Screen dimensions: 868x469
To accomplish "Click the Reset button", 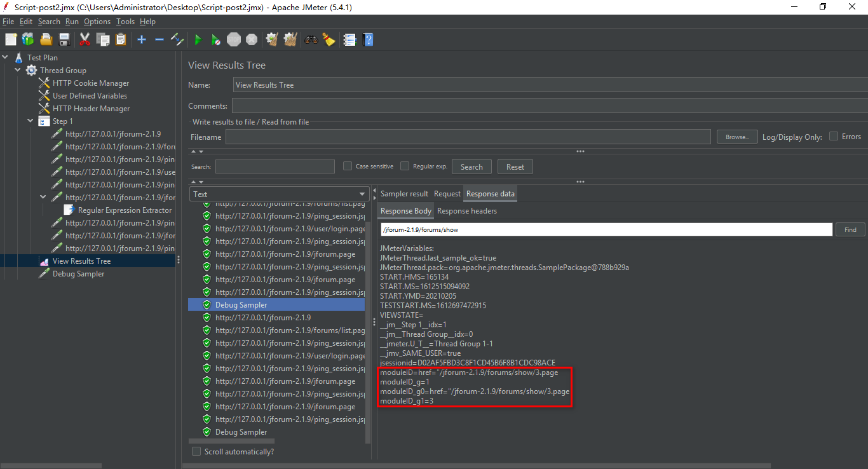I will coord(515,167).
